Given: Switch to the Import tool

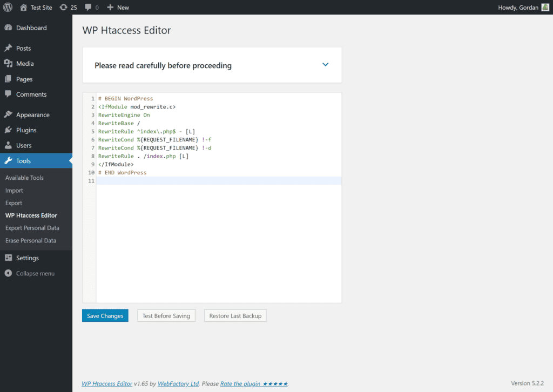Looking at the screenshot, I should click(13, 190).
